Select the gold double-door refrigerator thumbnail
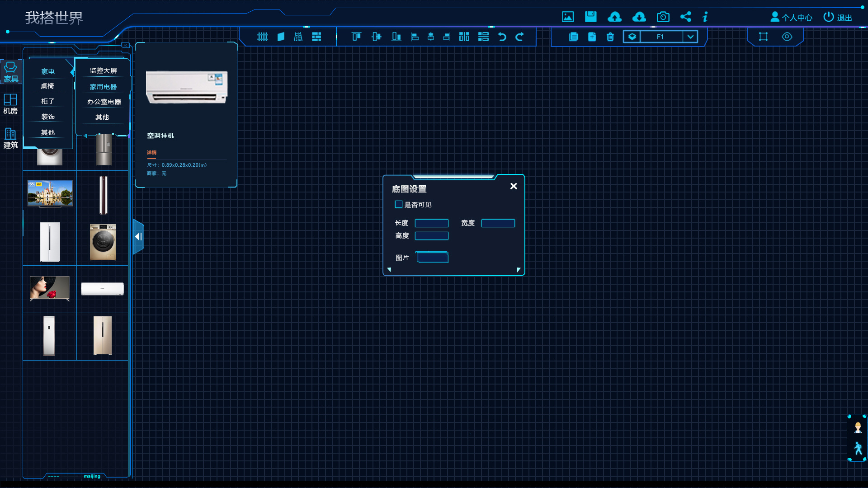This screenshot has height=488, width=868. 103,335
